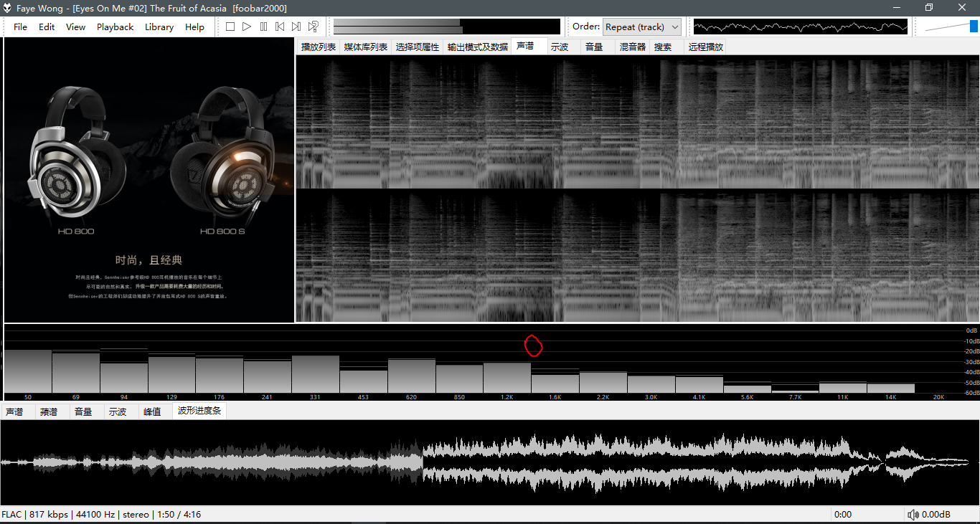
Task: Select the 远程播放 tab
Action: tap(705, 47)
